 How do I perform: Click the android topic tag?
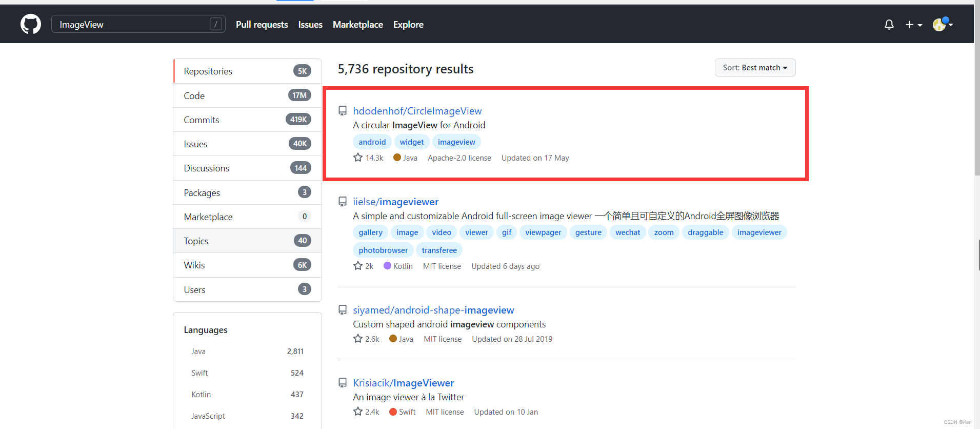(372, 142)
